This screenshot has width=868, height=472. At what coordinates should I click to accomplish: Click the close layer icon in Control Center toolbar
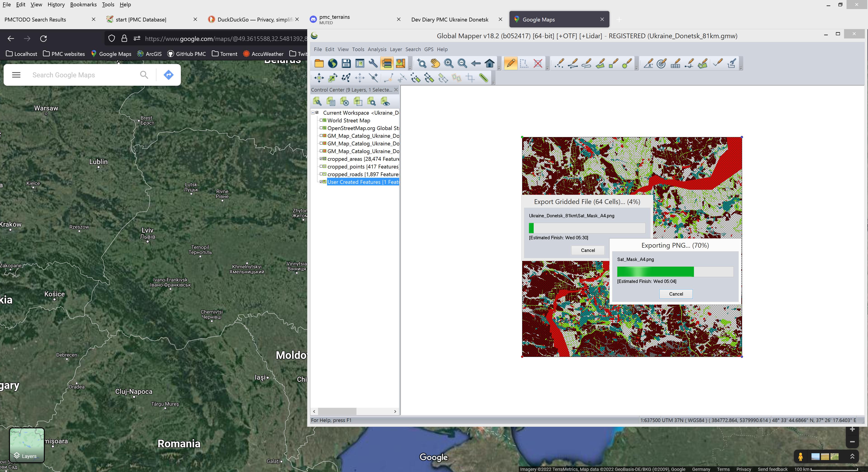pos(344,102)
